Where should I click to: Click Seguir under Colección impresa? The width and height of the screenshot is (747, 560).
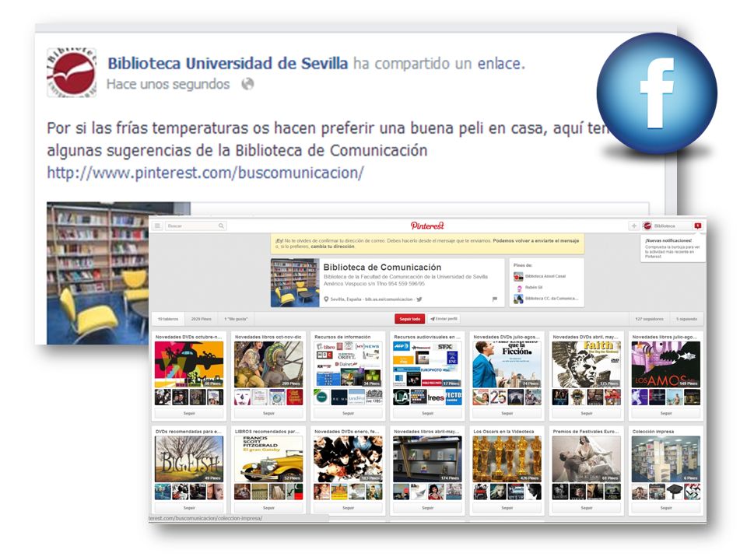point(666,508)
